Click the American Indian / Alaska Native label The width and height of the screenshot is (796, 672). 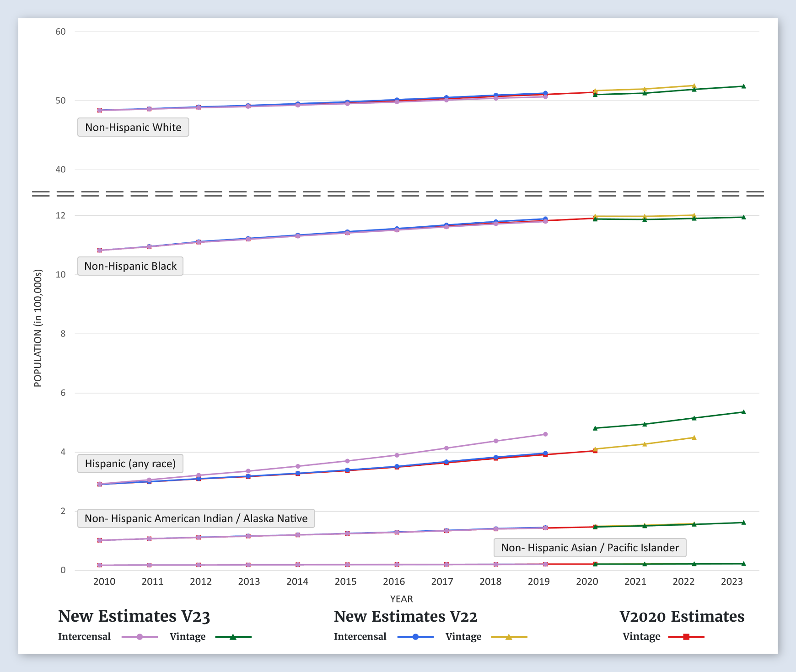coord(196,518)
